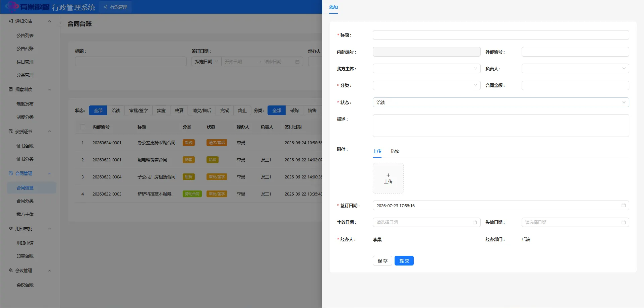Click the calendar icon in 生效日期 field
Viewport: 644px width, 308px height.
(475, 222)
